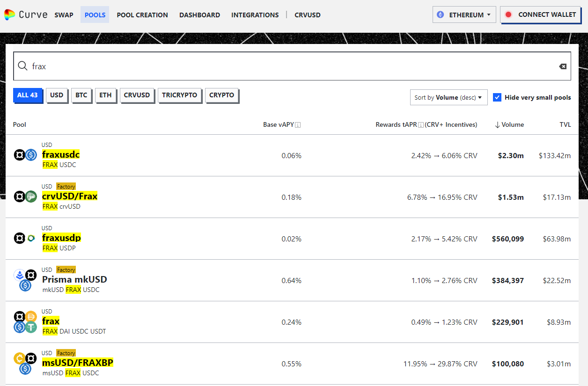Select the USD filter
The height and width of the screenshot is (386, 588).
coord(57,95)
